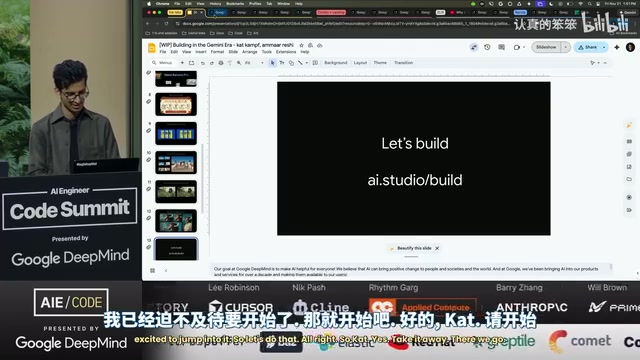Open the Google account avatar

(630, 47)
